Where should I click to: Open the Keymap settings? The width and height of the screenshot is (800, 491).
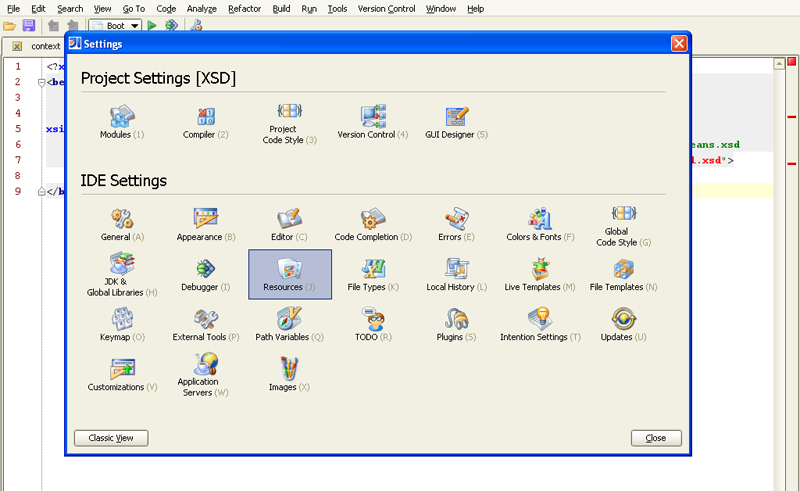pos(122,320)
